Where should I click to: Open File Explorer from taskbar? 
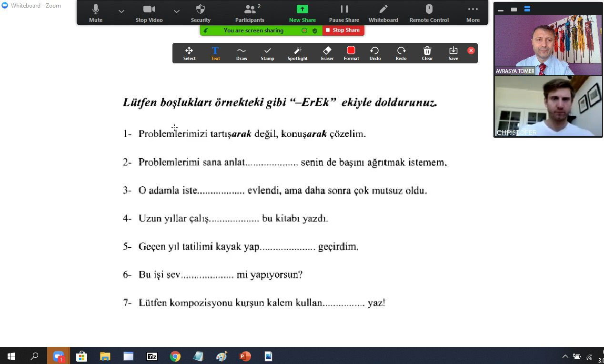pos(105,356)
